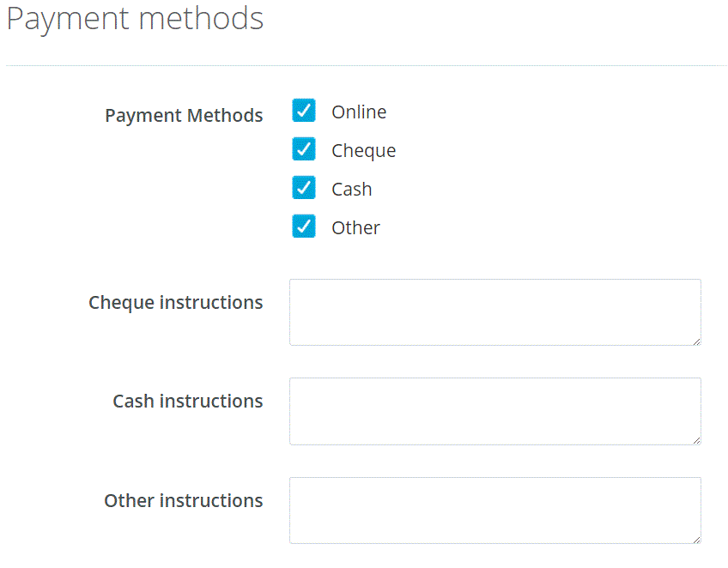Click the Cash option label text

351,189
